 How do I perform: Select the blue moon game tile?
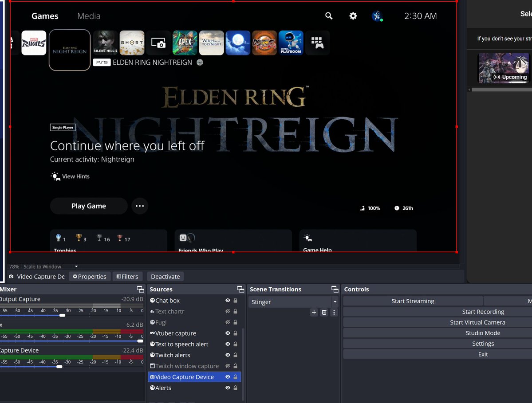coord(238,43)
